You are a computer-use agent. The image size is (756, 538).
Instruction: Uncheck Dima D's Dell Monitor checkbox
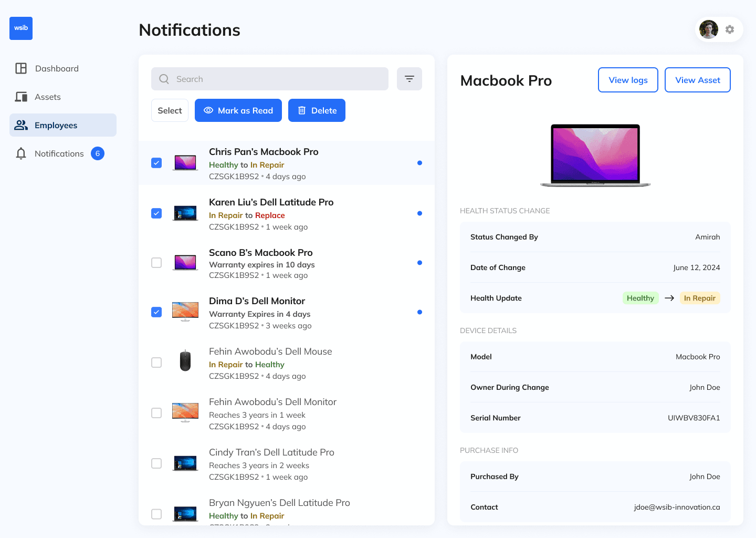[x=156, y=312]
